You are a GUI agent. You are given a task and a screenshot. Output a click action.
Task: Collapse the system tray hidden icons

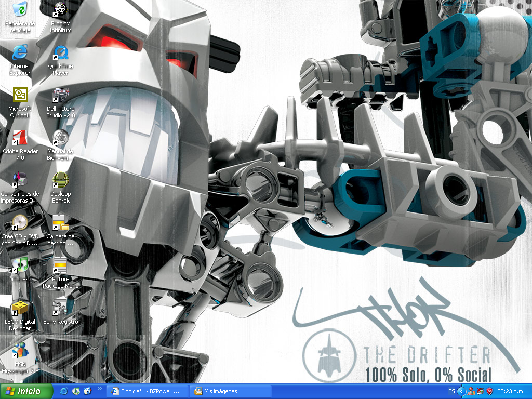click(x=461, y=391)
